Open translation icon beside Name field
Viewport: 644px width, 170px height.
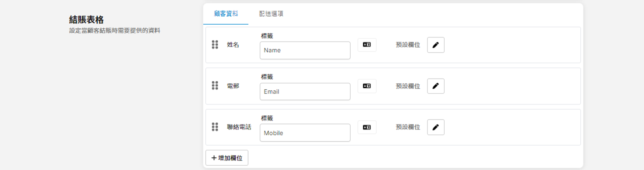point(367,45)
